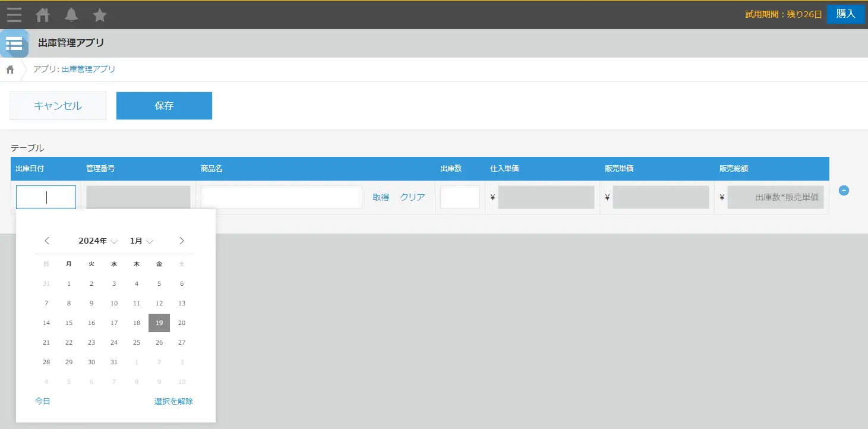Open the 2024年 year dropdown
Screen dimensions: 868x429
pos(98,241)
